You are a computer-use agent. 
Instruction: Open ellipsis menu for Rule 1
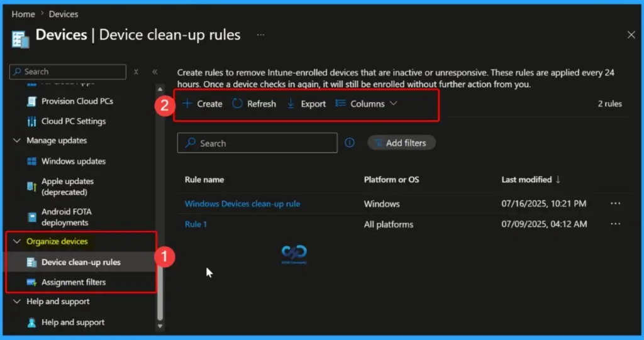pos(615,224)
